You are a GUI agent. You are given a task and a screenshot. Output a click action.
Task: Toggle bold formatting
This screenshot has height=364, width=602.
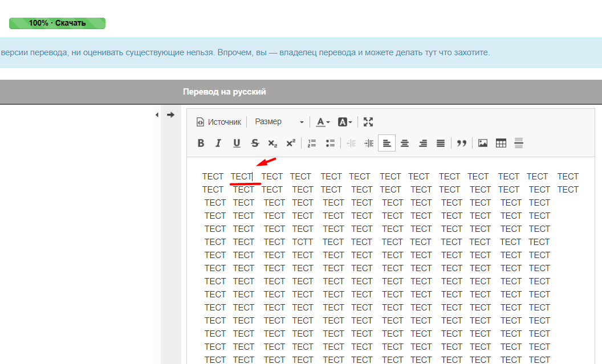(201, 144)
